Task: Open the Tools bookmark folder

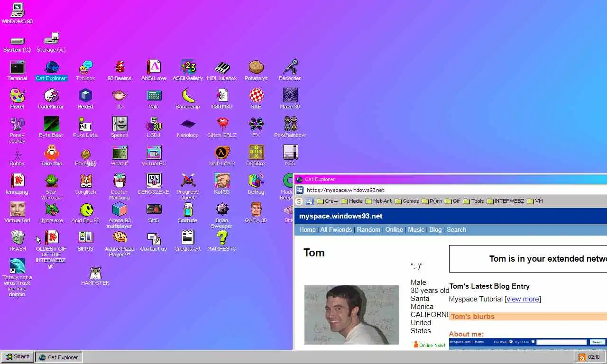Action: (474, 201)
